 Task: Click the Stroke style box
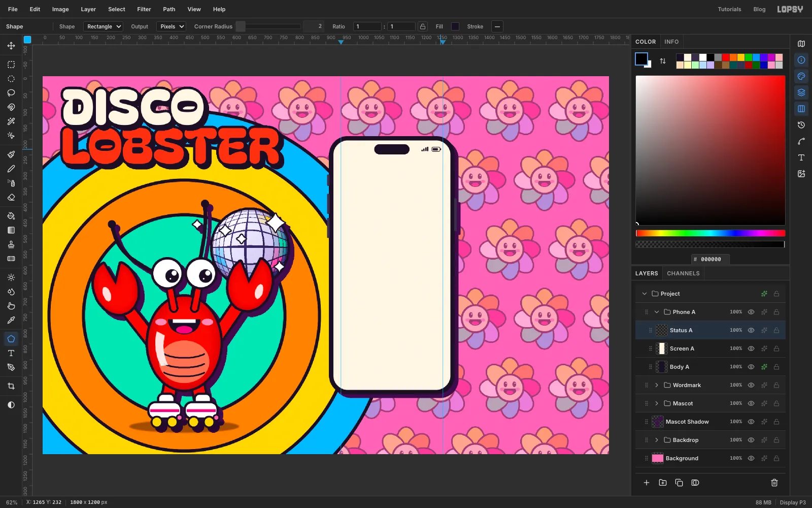[x=497, y=26]
